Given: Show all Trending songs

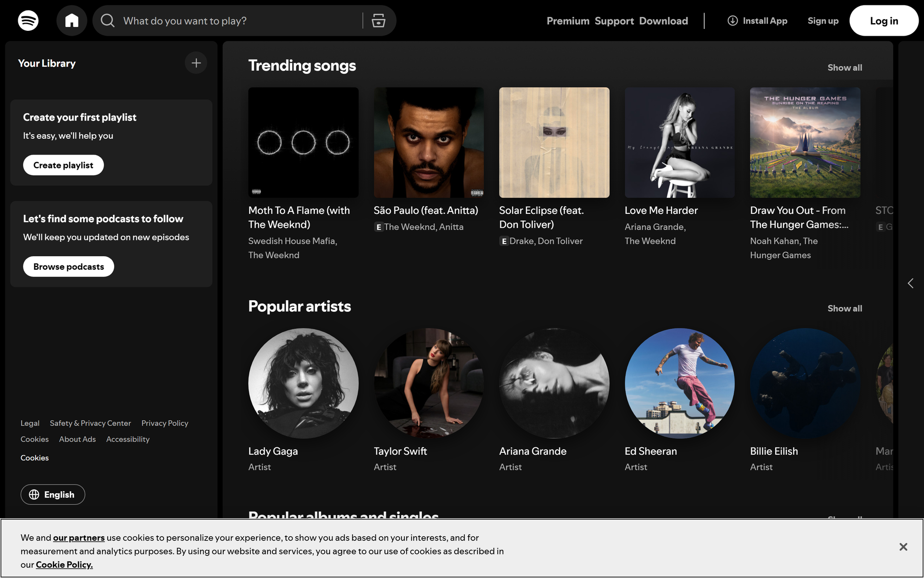Looking at the screenshot, I should [845, 67].
